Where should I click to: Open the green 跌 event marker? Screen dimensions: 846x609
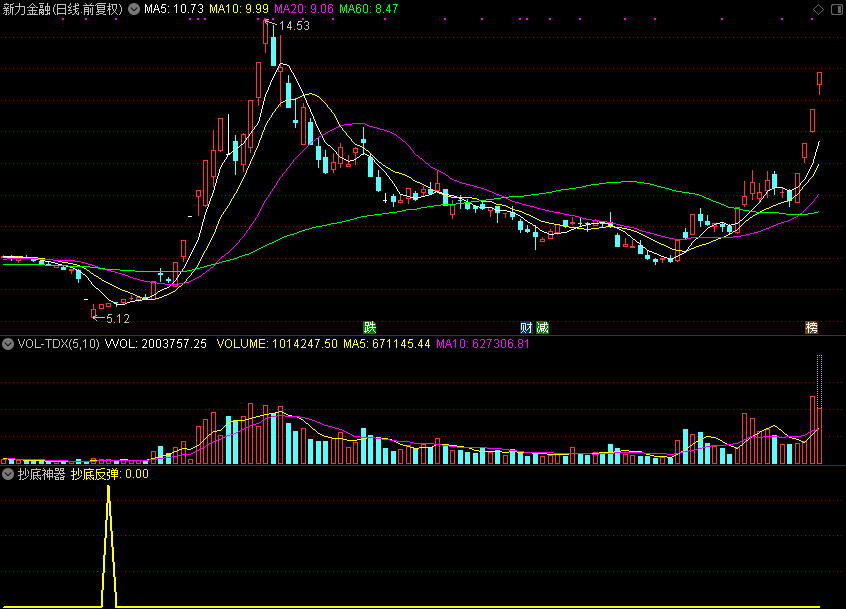pyautogui.click(x=370, y=327)
